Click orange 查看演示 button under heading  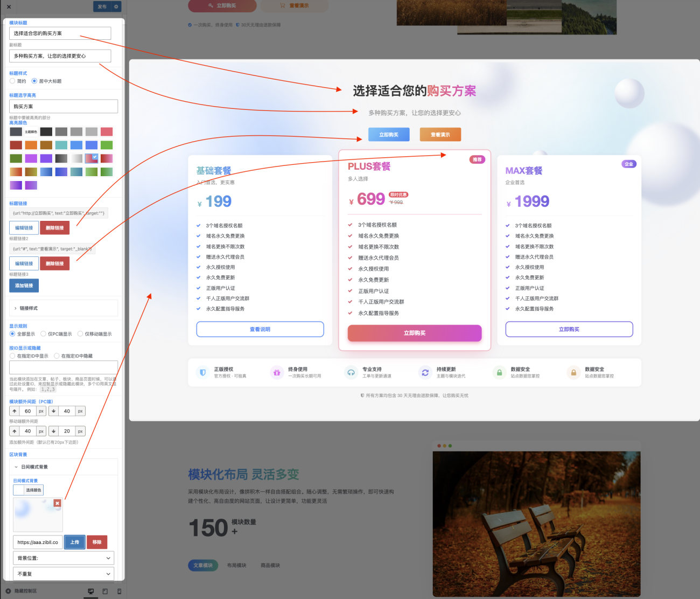440,135
